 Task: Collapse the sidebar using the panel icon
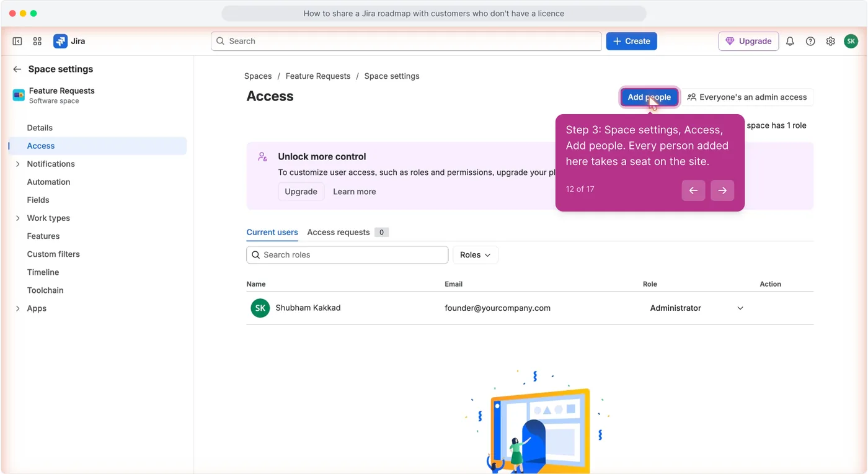pos(17,42)
